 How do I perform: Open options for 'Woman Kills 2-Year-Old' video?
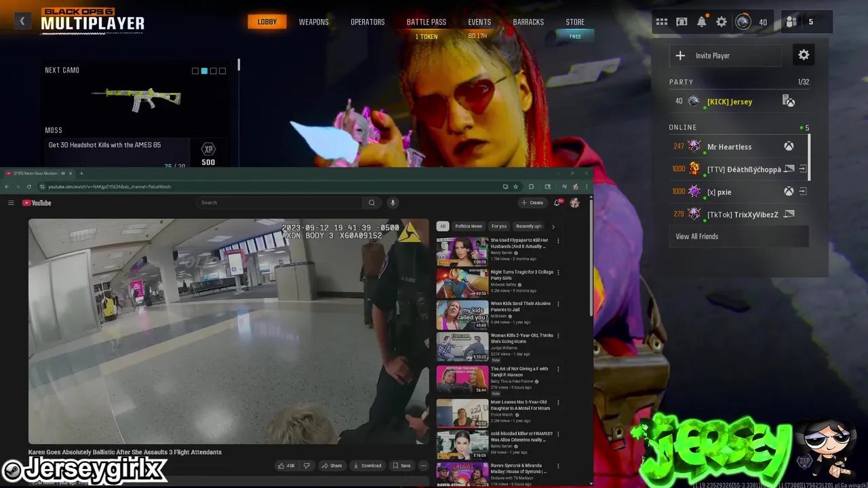click(x=558, y=336)
